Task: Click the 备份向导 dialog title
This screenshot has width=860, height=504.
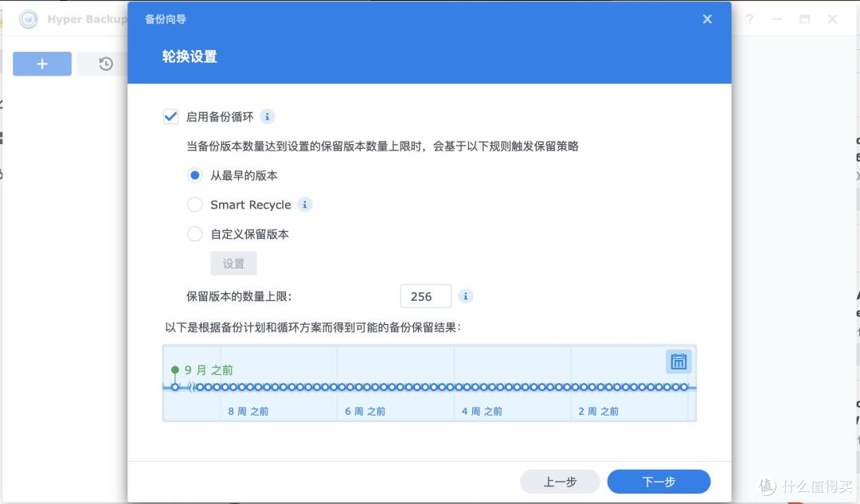Action: coord(166,19)
